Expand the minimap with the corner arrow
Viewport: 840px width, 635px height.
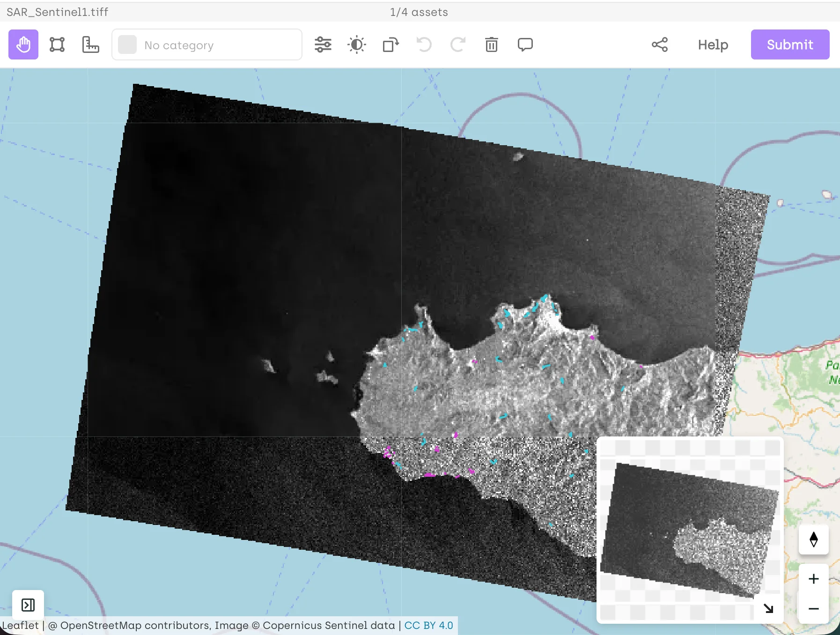pos(768,609)
